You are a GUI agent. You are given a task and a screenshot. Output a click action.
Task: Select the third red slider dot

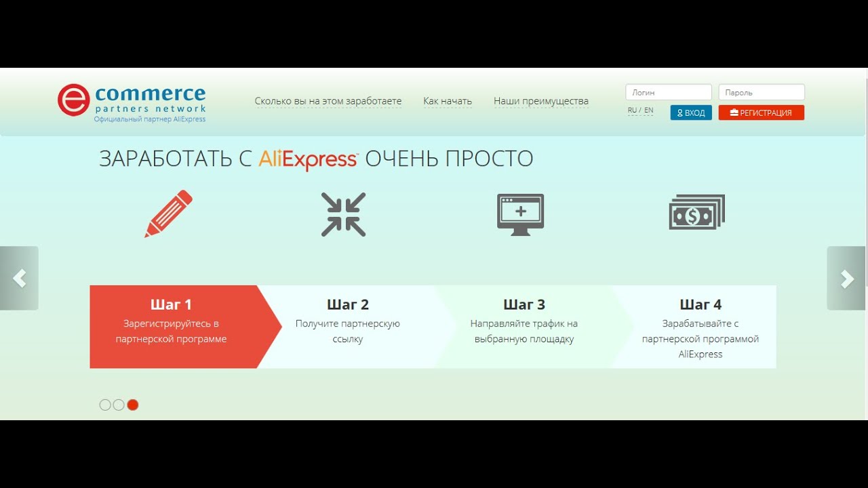[133, 405]
